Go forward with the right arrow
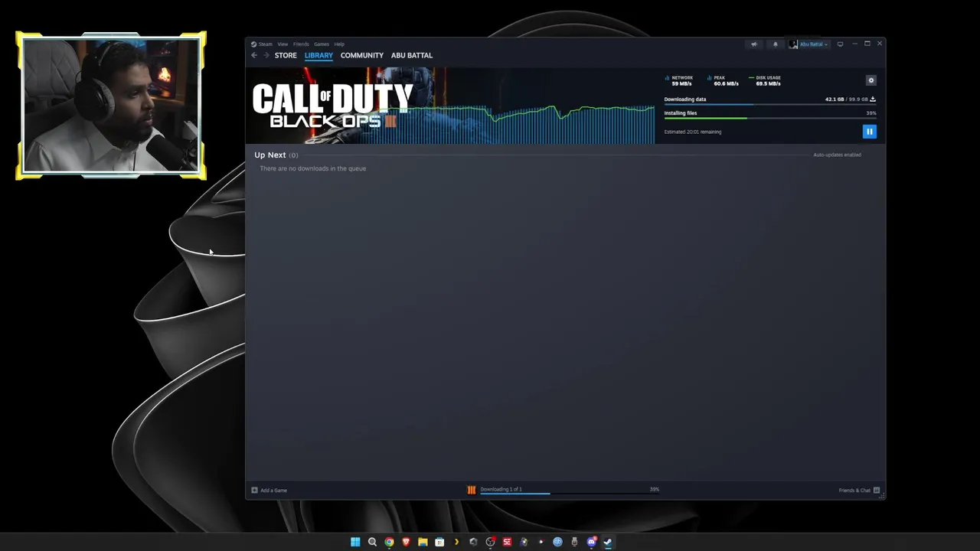 [x=266, y=55]
